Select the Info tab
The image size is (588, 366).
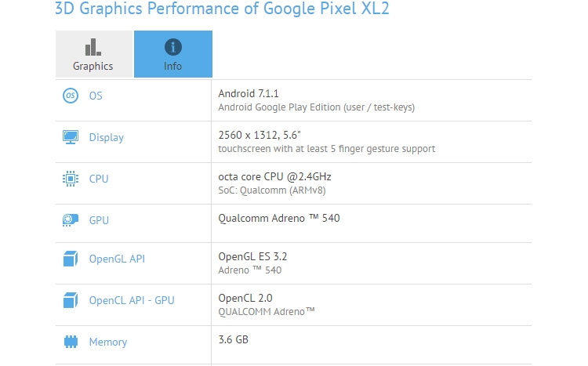coord(173,54)
